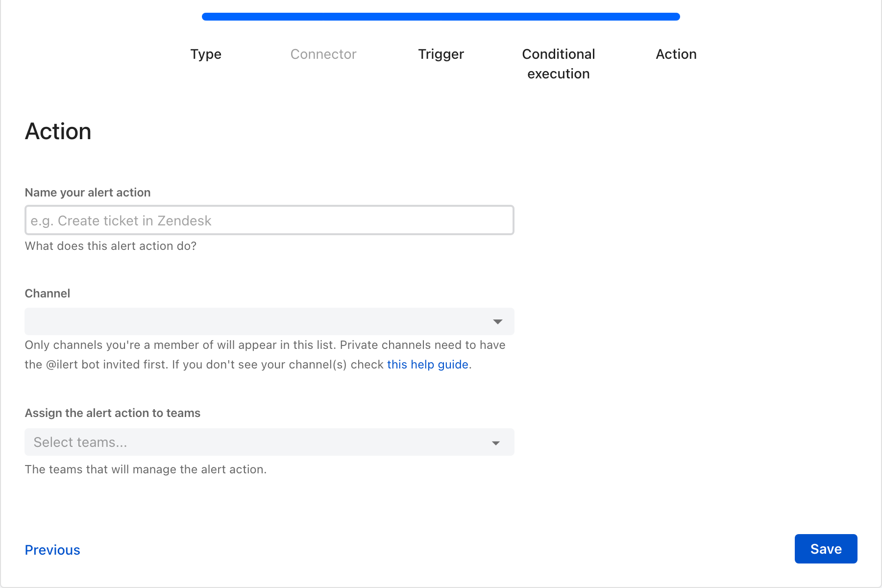
Task: Select the Action step label
Action: click(x=676, y=54)
